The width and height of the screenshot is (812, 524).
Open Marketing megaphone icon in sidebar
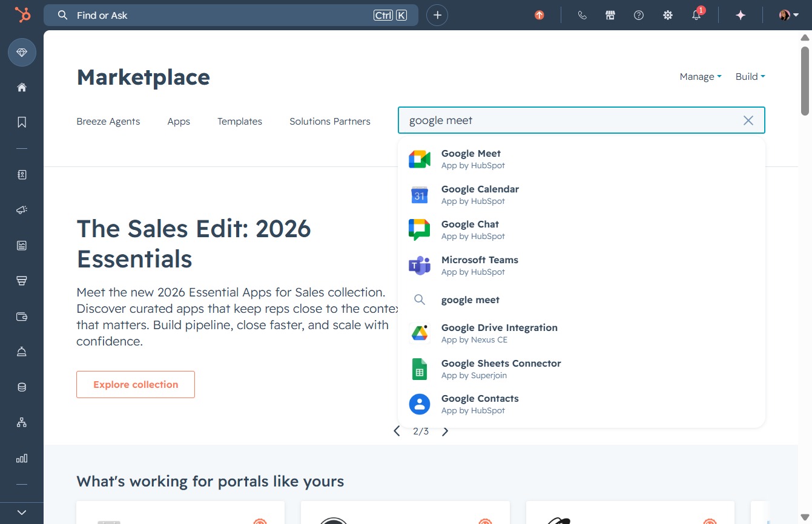click(x=22, y=210)
